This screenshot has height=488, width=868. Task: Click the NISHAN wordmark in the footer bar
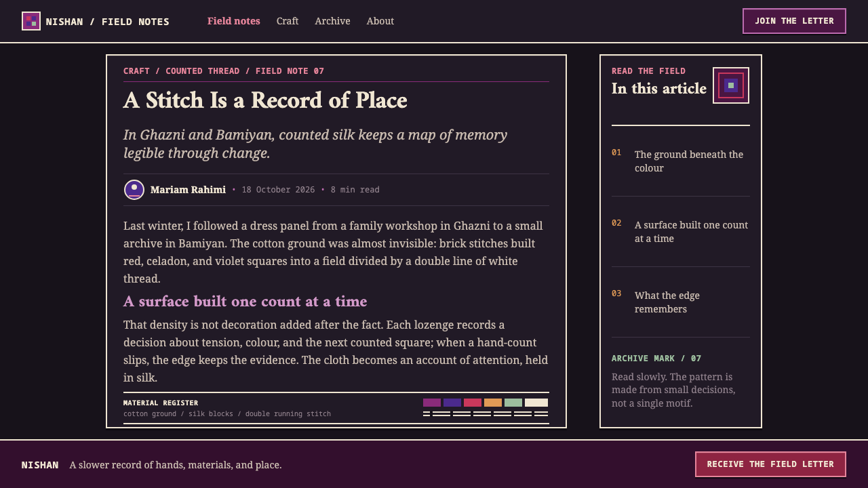point(40,465)
